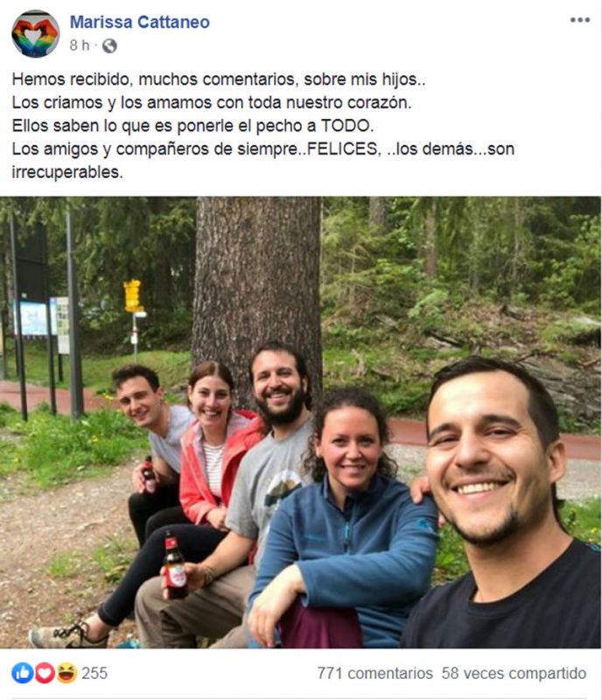Click the public globe privacy icon
This screenshot has width=602, height=700.
tap(109, 45)
